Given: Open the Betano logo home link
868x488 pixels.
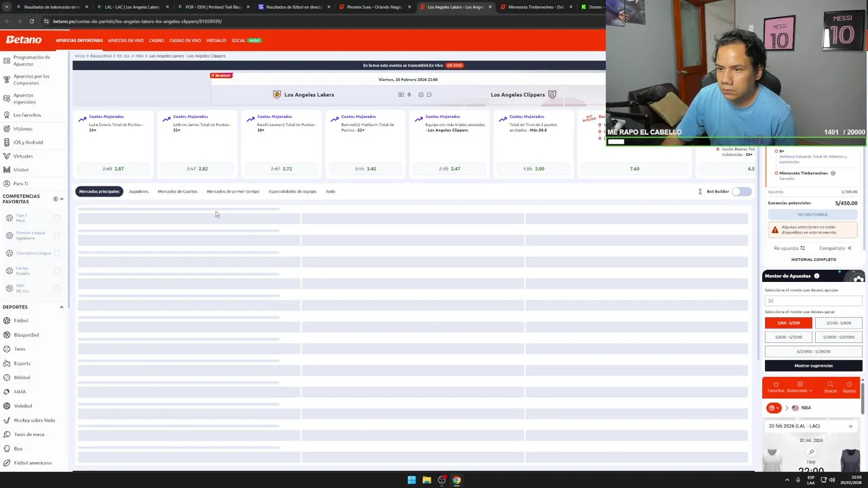Looking at the screenshot, I should pyautogui.click(x=24, y=40).
